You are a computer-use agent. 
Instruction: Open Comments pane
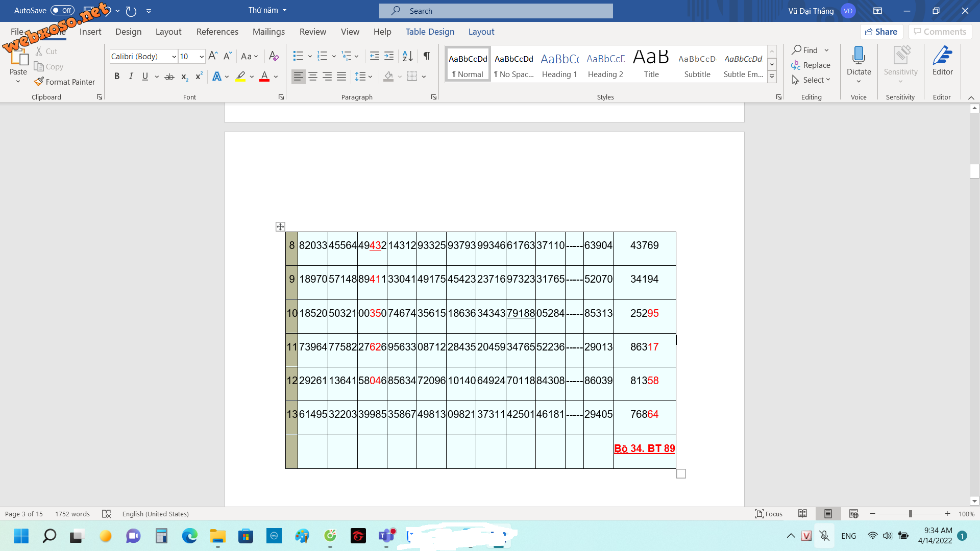pos(940,32)
